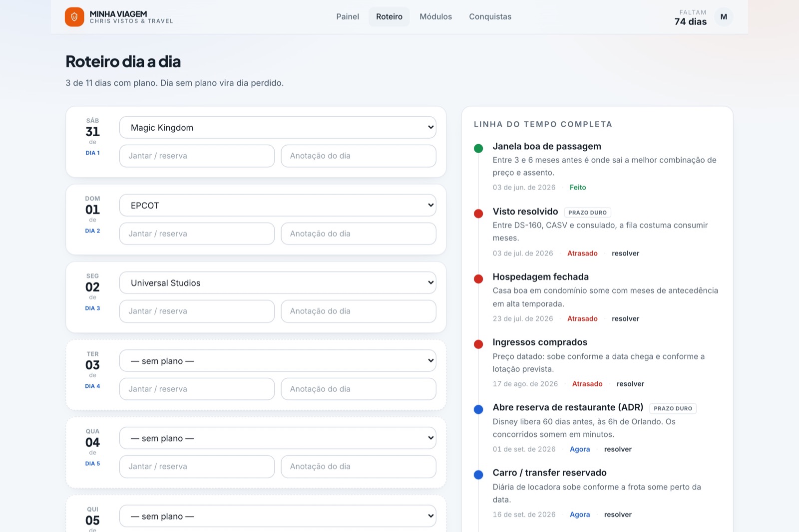This screenshot has width=799, height=532.
Task: Click Anotação do dia field for Dia 5
Action: pos(359,466)
